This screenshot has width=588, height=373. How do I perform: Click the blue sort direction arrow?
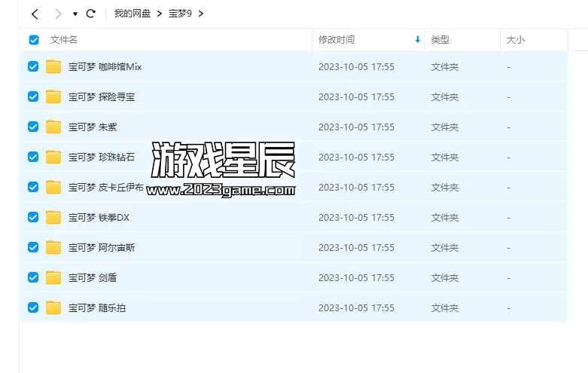coord(418,40)
